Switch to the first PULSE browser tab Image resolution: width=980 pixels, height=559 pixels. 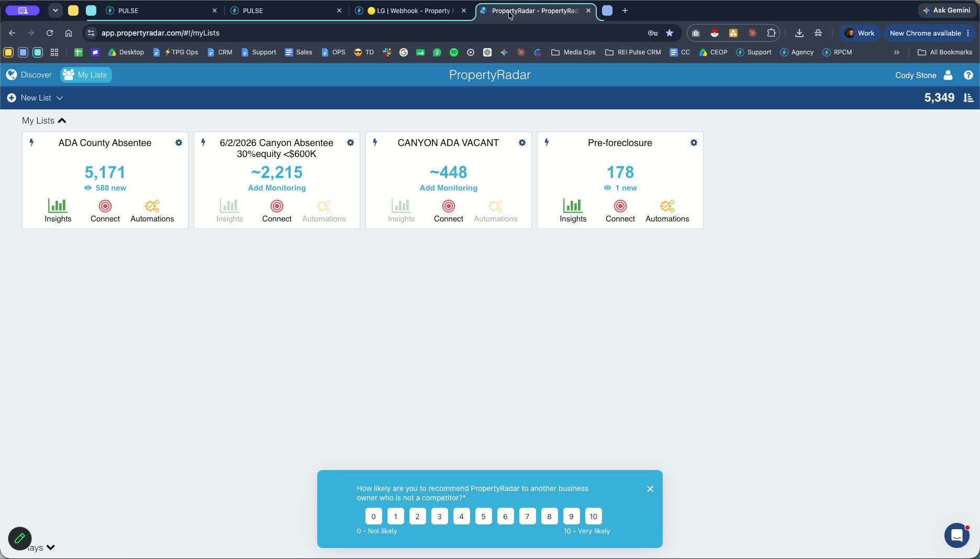click(161, 10)
